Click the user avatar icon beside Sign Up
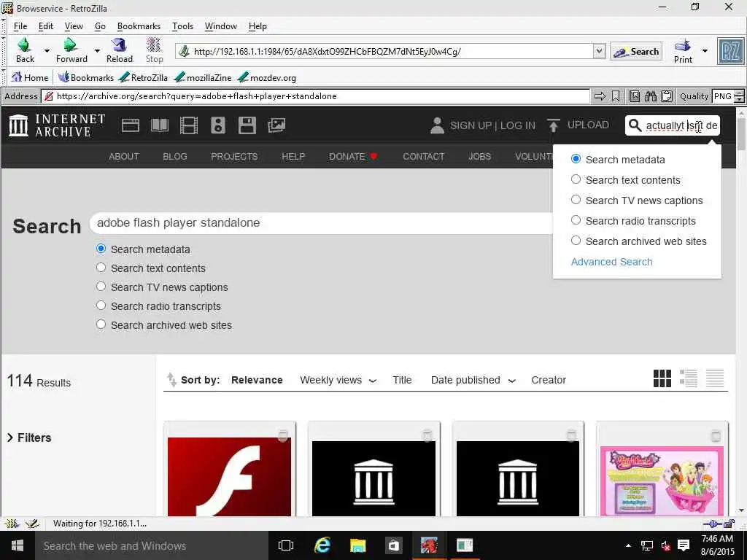The height and width of the screenshot is (560, 747). pyautogui.click(x=437, y=125)
